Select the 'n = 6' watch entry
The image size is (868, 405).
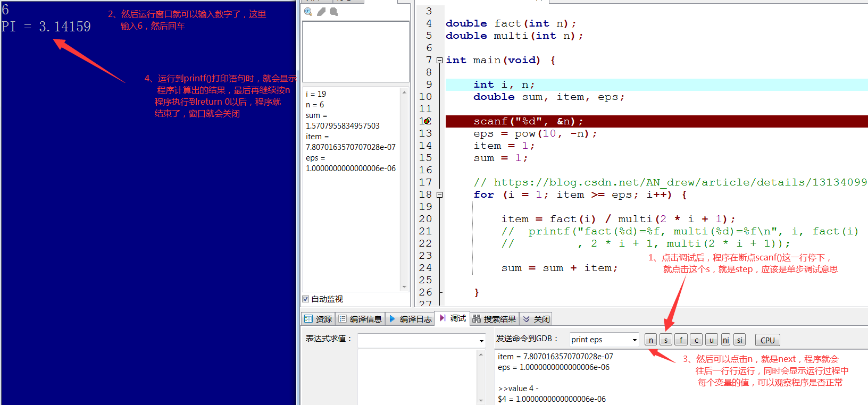pyautogui.click(x=315, y=105)
